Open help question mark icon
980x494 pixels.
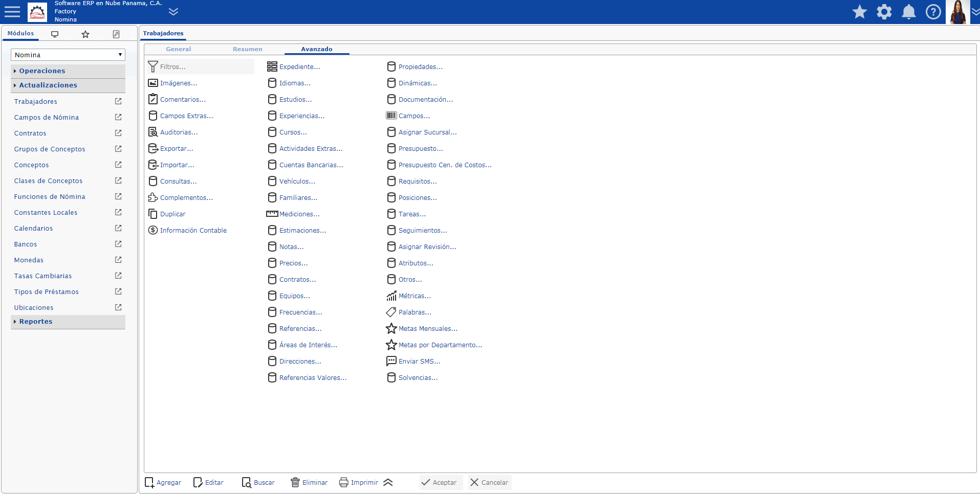(933, 12)
